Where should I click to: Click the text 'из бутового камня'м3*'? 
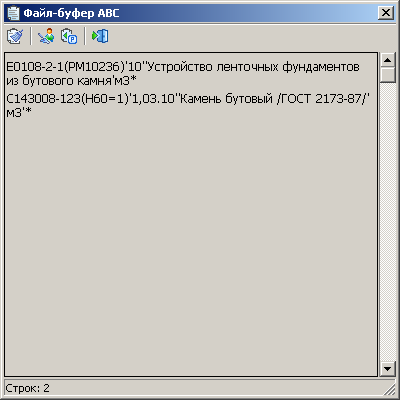click(x=71, y=81)
